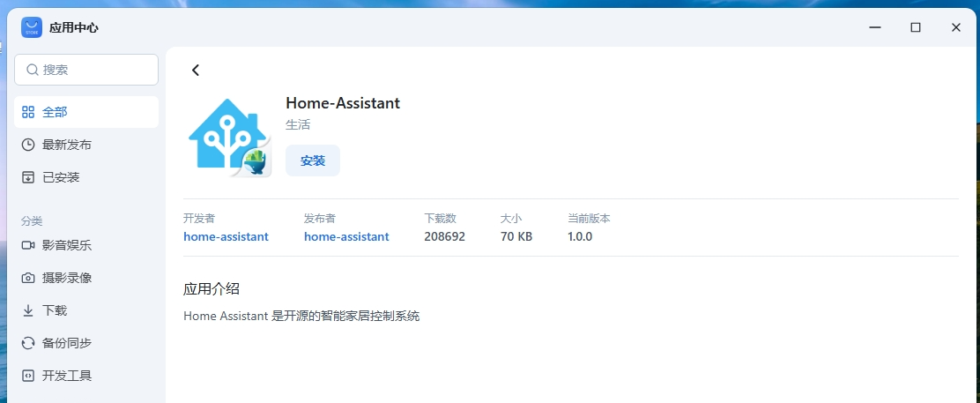The height and width of the screenshot is (403, 980).
Task: Select the 全部 sidebar category
Action: pos(86,112)
